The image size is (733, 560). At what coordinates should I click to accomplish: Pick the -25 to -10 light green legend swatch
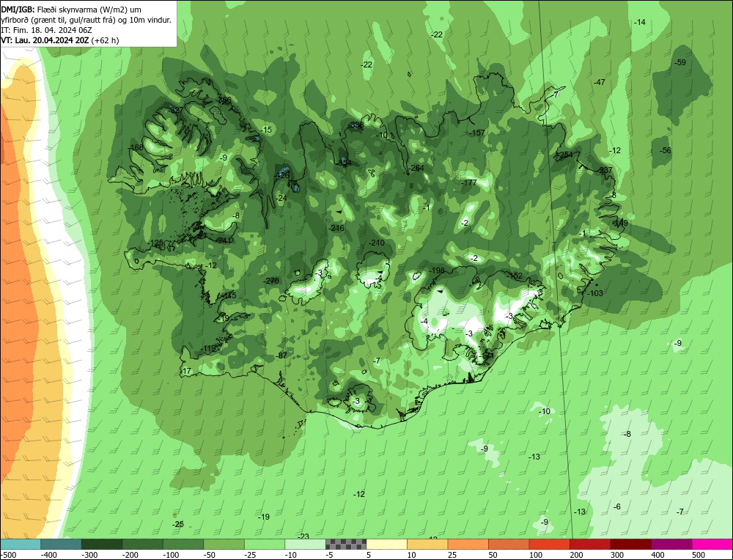pos(265,544)
